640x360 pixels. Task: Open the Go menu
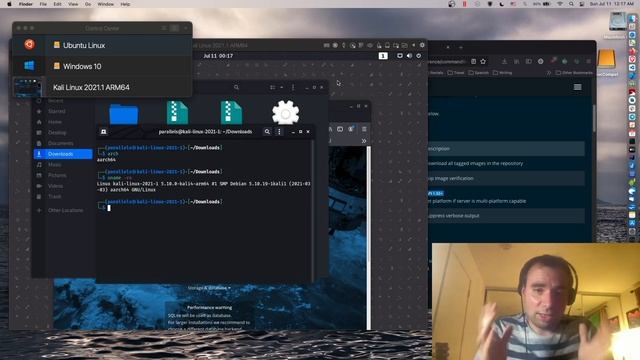click(x=88, y=4)
